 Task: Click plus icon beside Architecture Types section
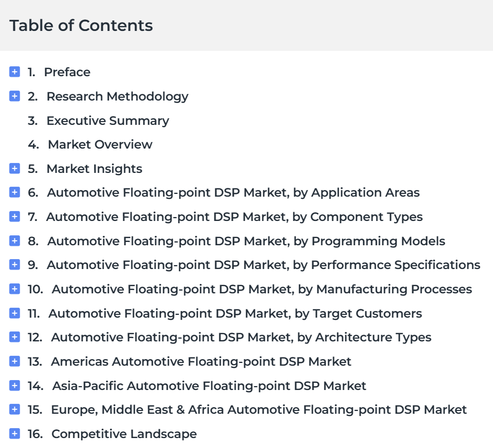point(14,337)
